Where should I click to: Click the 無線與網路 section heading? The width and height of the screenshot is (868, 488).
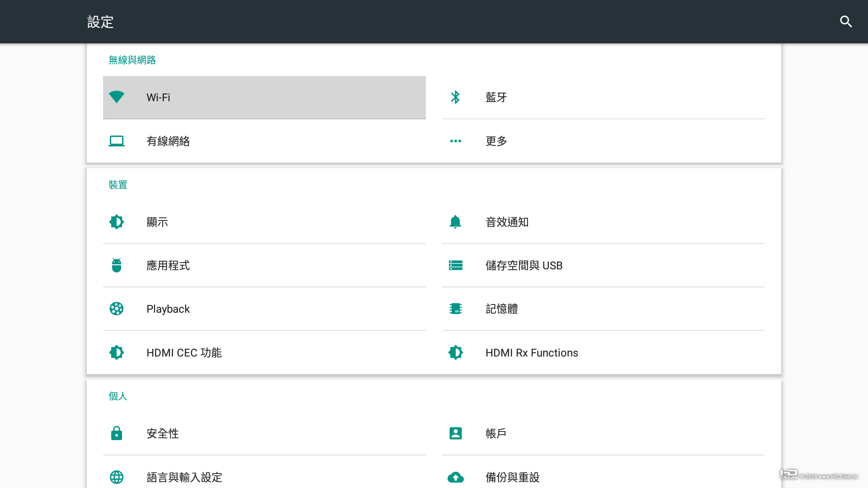pos(132,60)
